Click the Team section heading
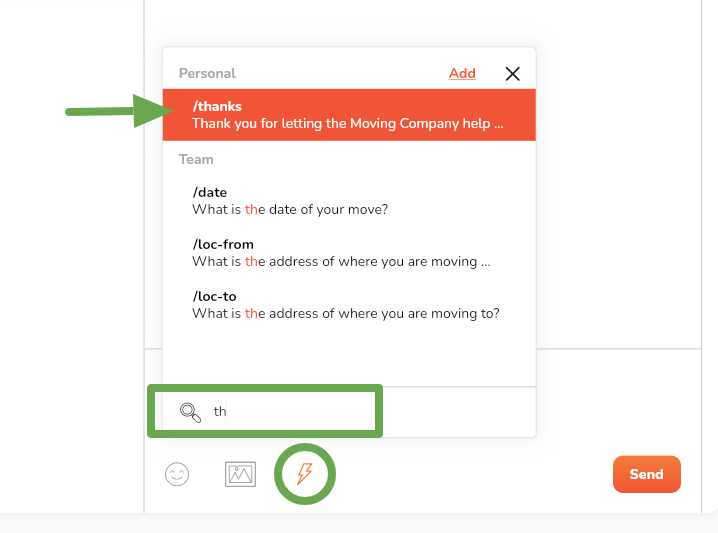 196,159
